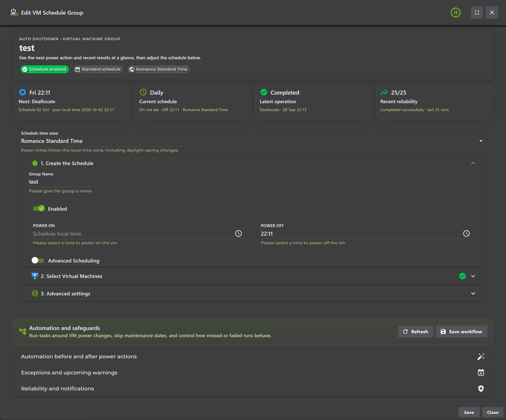Screen dimensions: 506x420
Task: Click the Save workflow button
Action: [461, 332]
